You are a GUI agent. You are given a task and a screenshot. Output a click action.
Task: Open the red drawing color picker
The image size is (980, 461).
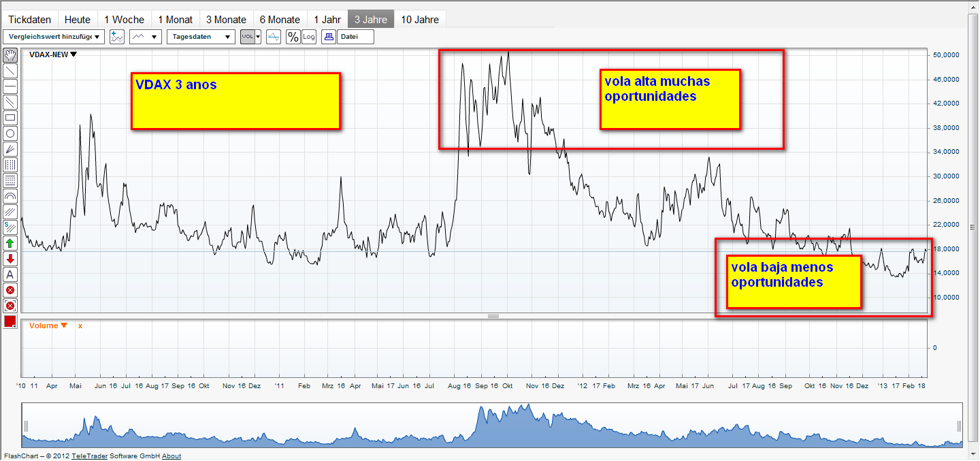(10, 322)
